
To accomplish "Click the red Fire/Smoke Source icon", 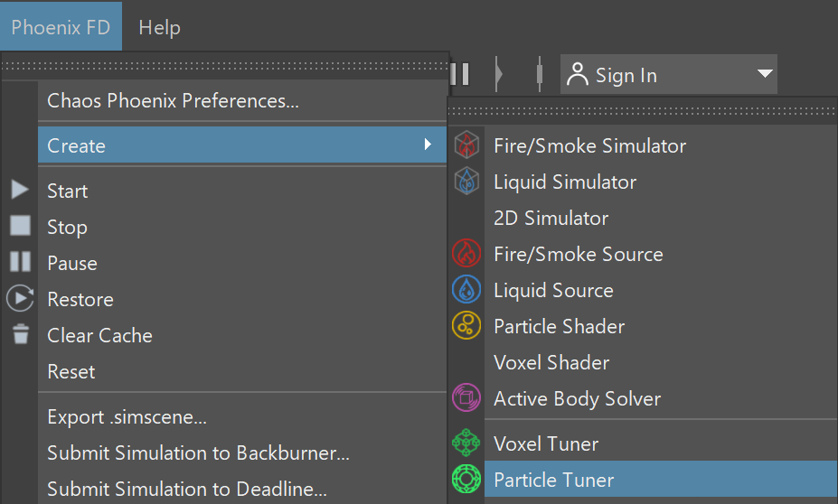I will (x=466, y=253).
